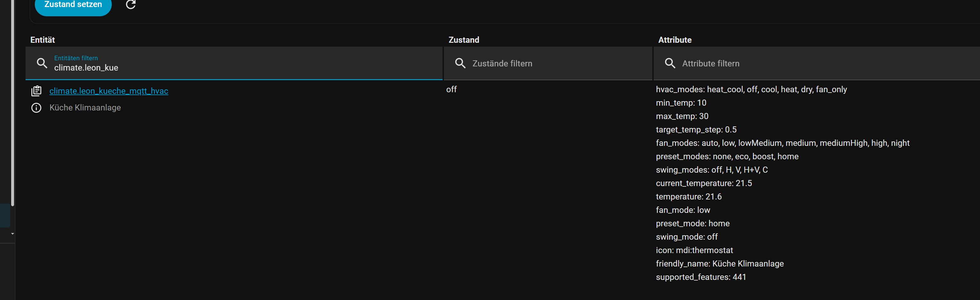Viewport: 980px width, 300px height.
Task: Click the Entität column header
Action: click(42, 40)
